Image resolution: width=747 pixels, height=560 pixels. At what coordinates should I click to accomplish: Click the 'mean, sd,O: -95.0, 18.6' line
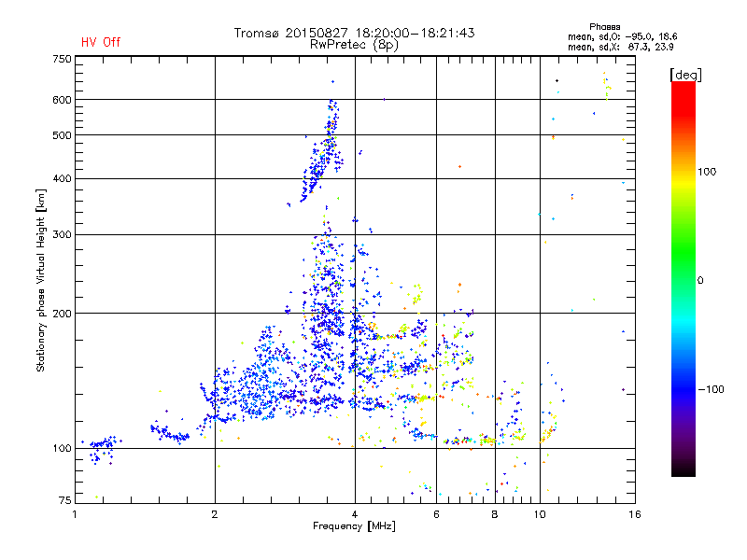click(622, 36)
